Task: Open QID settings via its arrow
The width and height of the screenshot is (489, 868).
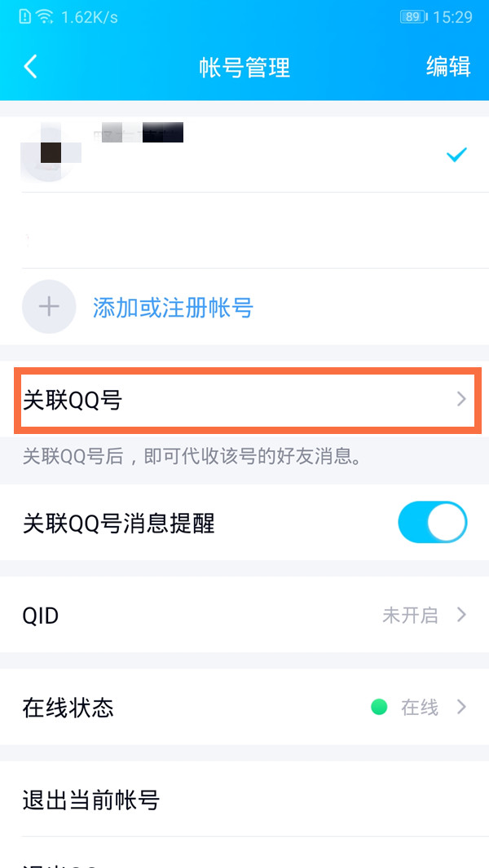Action: [x=461, y=616]
